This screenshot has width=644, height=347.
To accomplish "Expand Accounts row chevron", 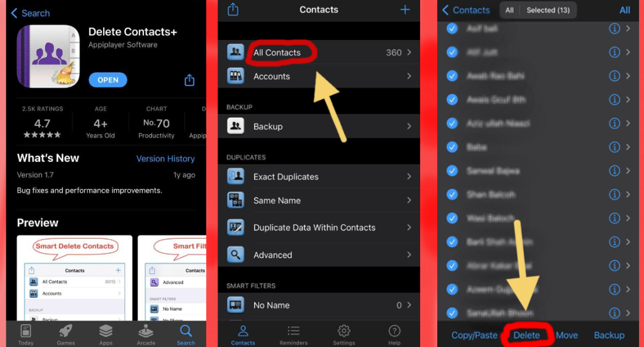I will pyautogui.click(x=409, y=76).
